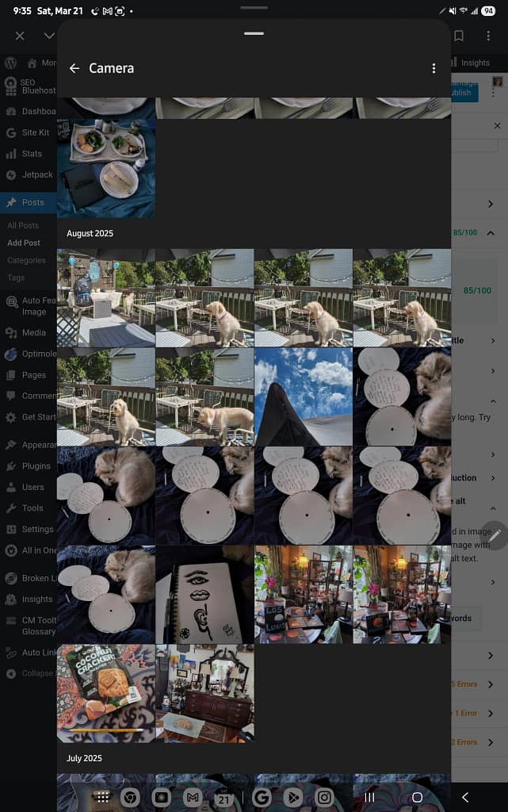This screenshot has width=508, height=812.
Task: Open the WordPress logo menu
Action: pyautogui.click(x=11, y=63)
